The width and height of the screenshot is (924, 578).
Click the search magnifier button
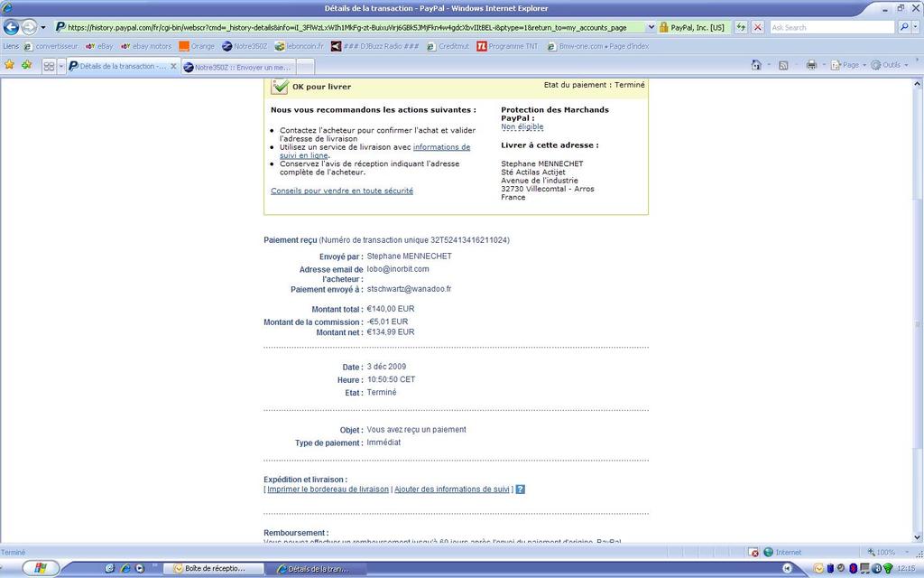(x=905, y=27)
